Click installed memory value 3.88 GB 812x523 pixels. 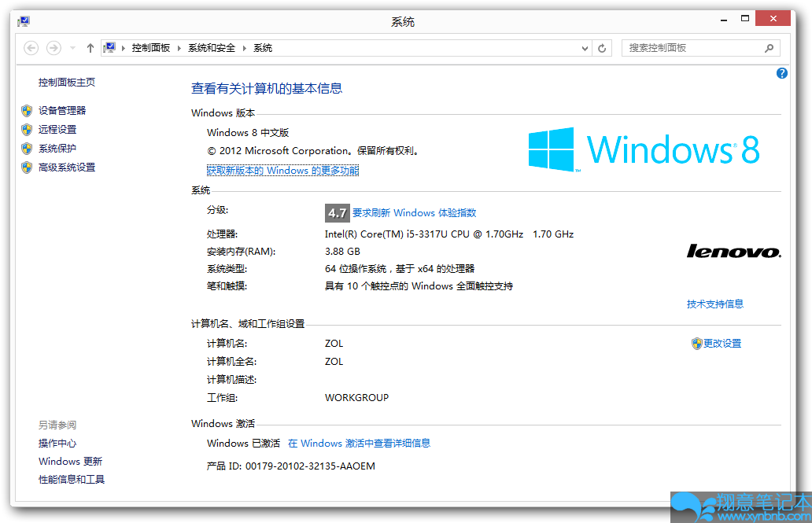[342, 252]
